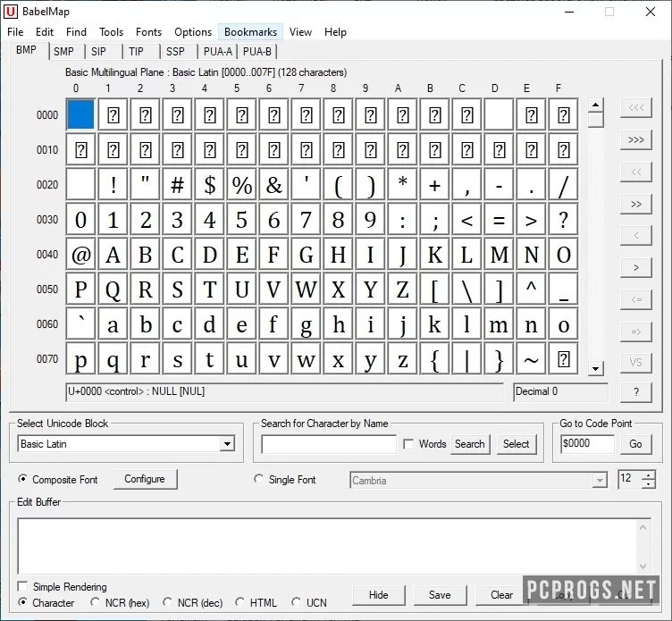The image size is (672, 621).
Task: Jump forward a plane with >>> button
Action: (x=636, y=139)
